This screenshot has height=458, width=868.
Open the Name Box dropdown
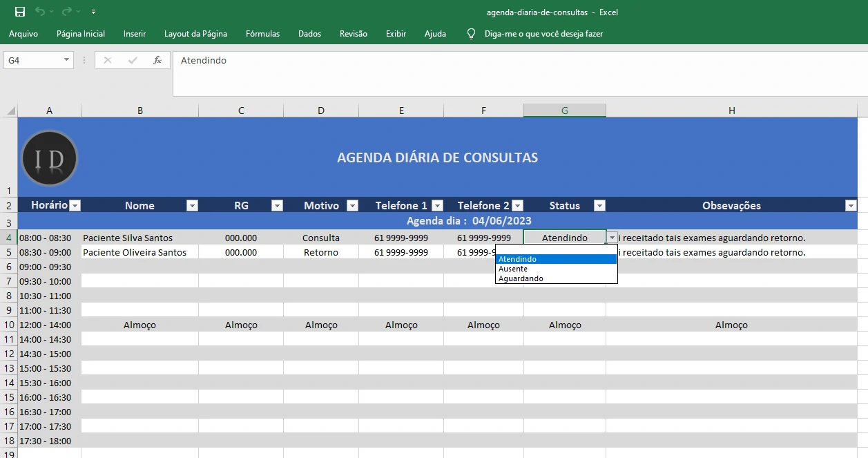[x=65, y=60]
